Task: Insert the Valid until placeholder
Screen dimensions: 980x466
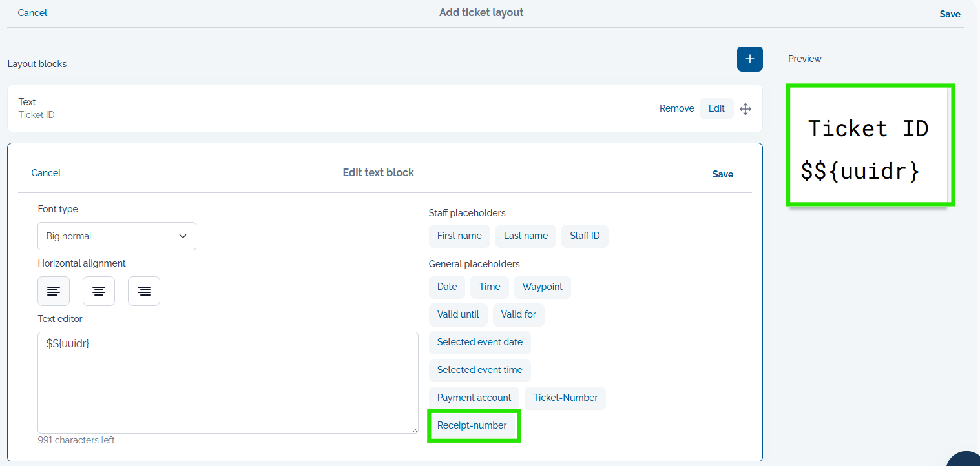Action: [x=458, y=314]
